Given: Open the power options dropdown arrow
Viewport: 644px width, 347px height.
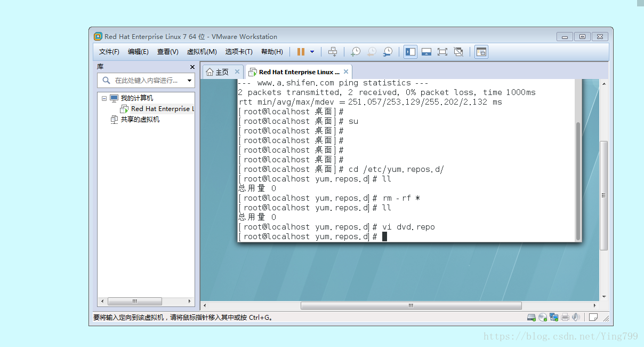Looking at the screenshot, I should (312, 52).
